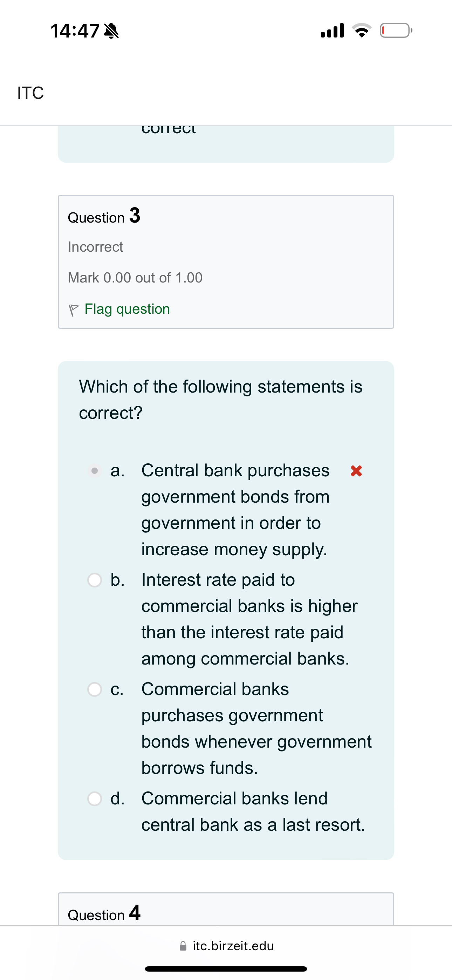Tap the battery indicator in the status bar
452x980 pixels.
point(395,30)
